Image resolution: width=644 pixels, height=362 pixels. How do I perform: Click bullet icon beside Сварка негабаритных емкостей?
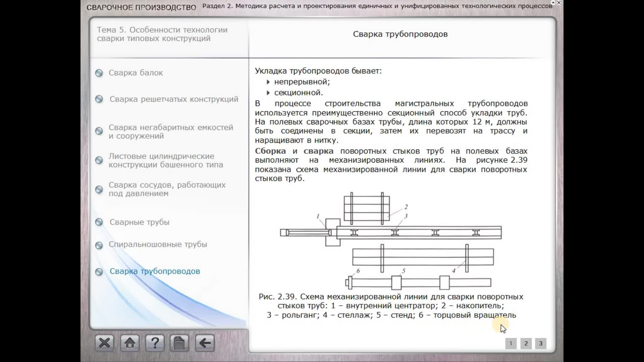[99, 131]
